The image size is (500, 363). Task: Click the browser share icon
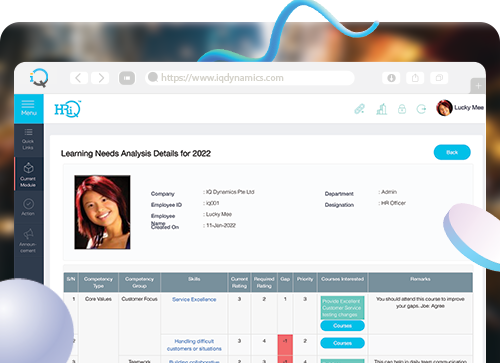point(415,78)
